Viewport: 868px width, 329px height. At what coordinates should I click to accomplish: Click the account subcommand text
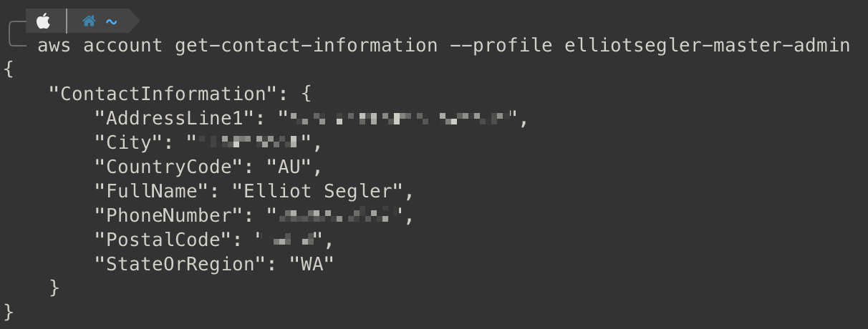[123, 46]
